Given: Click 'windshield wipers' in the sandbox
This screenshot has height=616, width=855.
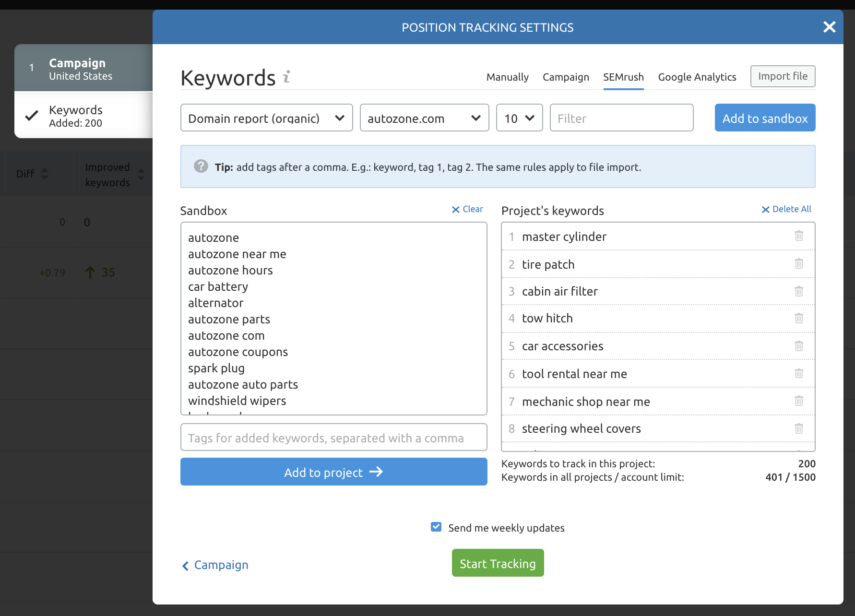Looking at the screenshot, I should pyautogui.click(x=237, y=401).
